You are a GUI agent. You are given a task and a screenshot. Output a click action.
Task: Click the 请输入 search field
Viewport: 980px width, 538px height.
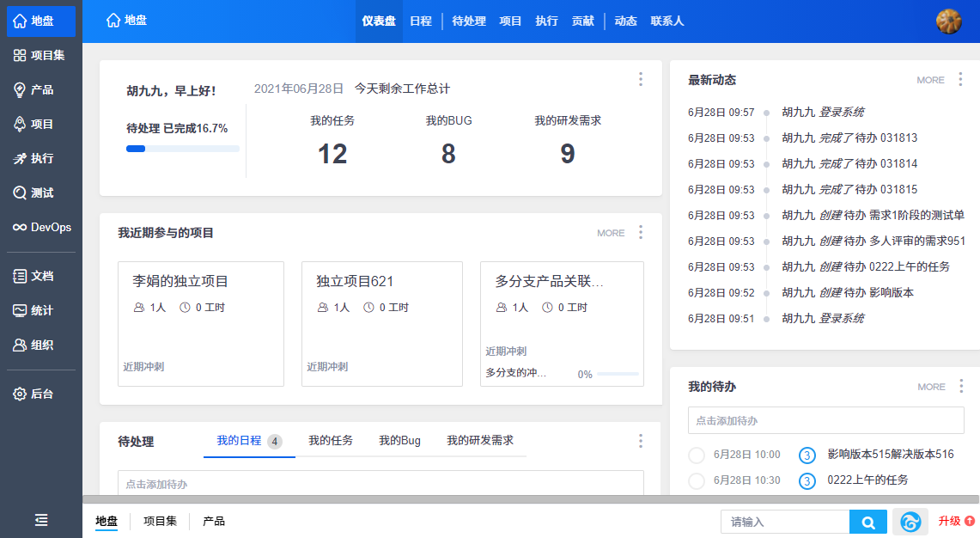pos(785,522)
